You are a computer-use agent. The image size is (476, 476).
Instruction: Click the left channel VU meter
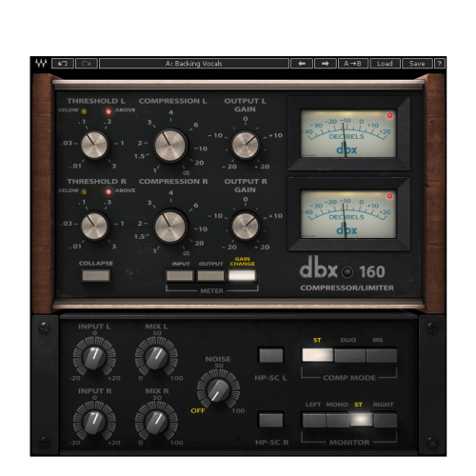pyautogui.click(x=348, y=133)
